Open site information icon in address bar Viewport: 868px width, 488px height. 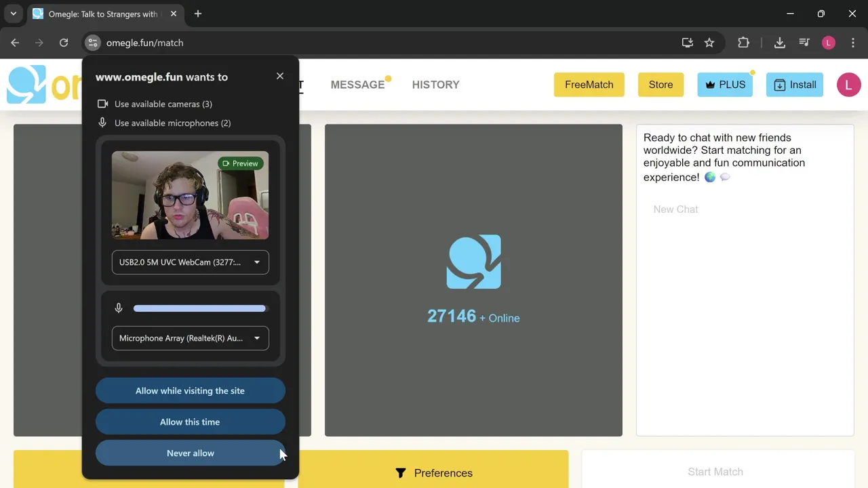[93, 43]
